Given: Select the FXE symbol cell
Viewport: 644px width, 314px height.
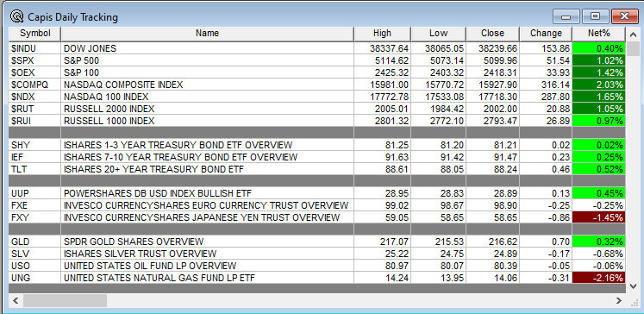Looking at the screenshot, I should click(x=34, y=205).
